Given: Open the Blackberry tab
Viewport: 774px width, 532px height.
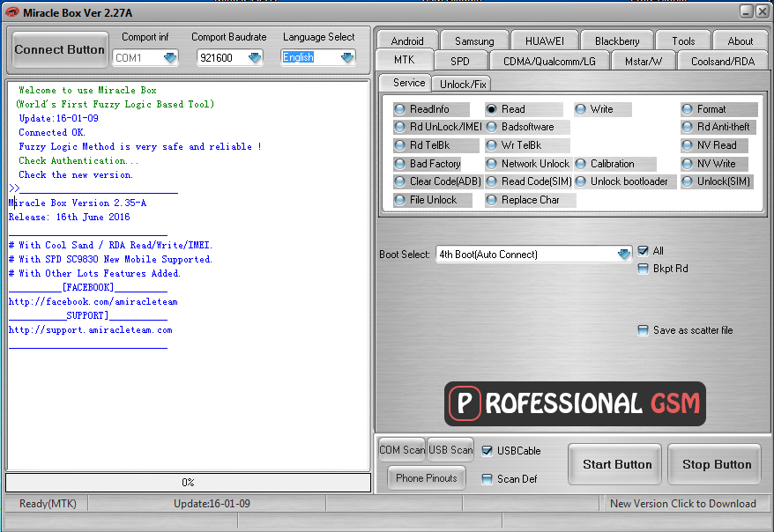Looking at the screenshot, I should 617,41.
